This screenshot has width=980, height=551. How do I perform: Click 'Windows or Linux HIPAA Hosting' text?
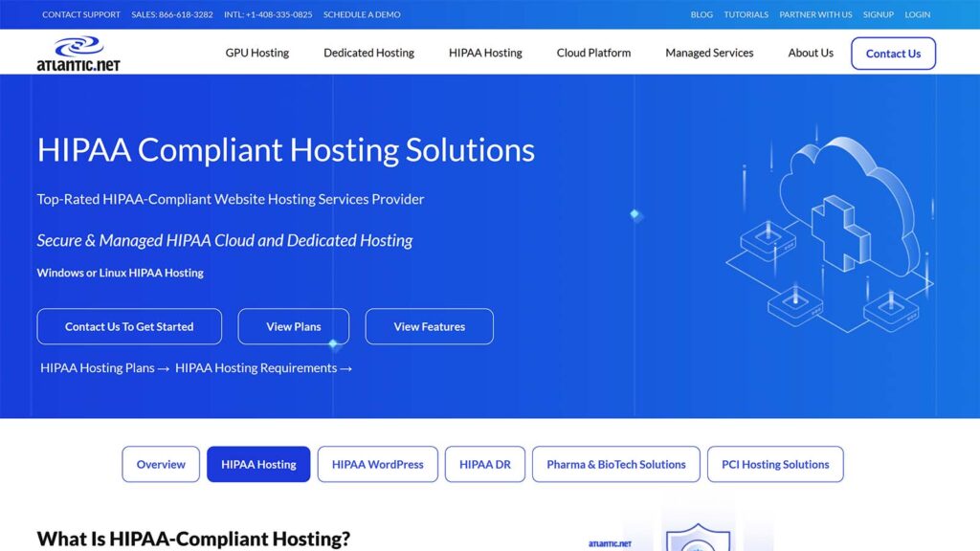(120, 273)
